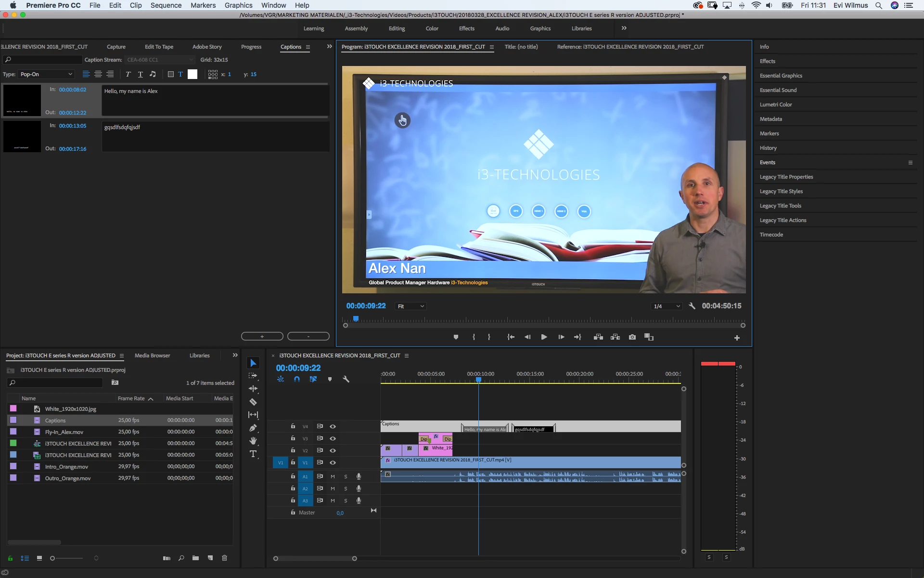Image resolution: width=924 pixels, height=578 pixels.
Task: Mute audio track A1
Action: (x=333, y=476)
